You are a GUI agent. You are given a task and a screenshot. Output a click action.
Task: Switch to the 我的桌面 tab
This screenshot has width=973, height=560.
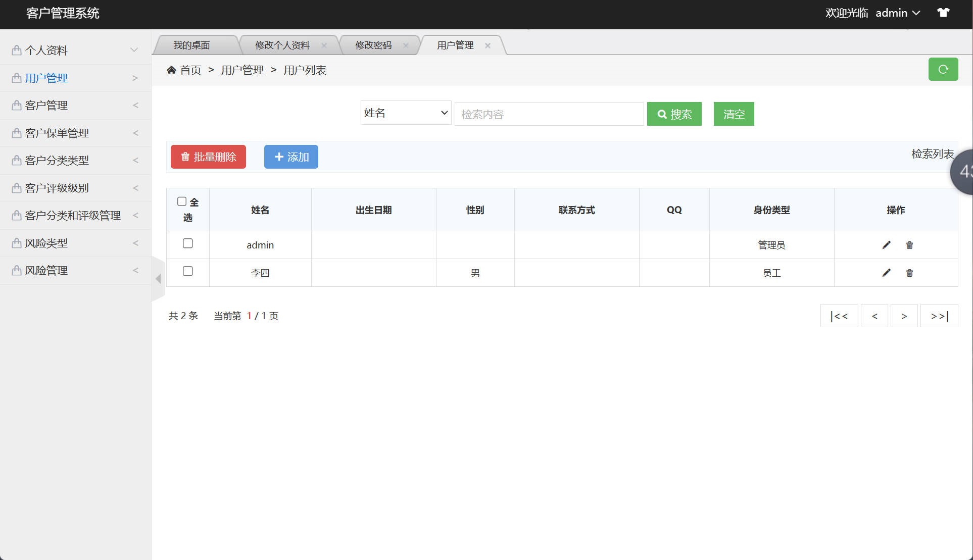pos(191,45)
